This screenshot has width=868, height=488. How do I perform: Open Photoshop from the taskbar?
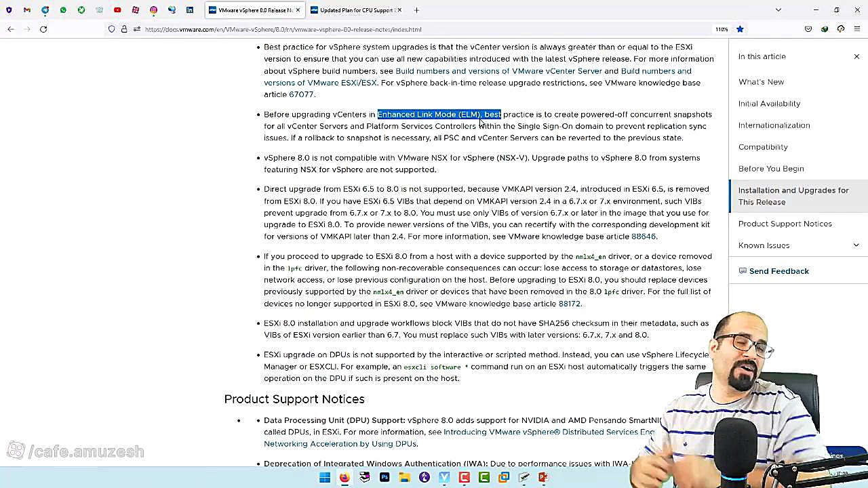click(384, 477)
